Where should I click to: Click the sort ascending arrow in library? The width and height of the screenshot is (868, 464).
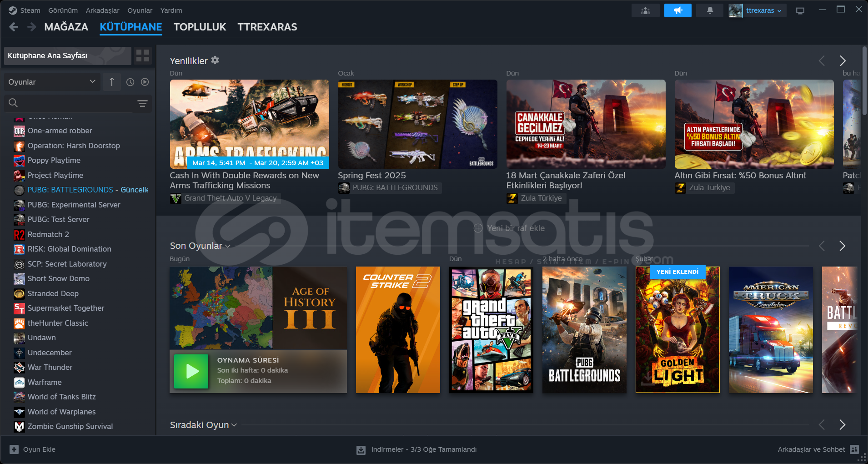[112, 82]
